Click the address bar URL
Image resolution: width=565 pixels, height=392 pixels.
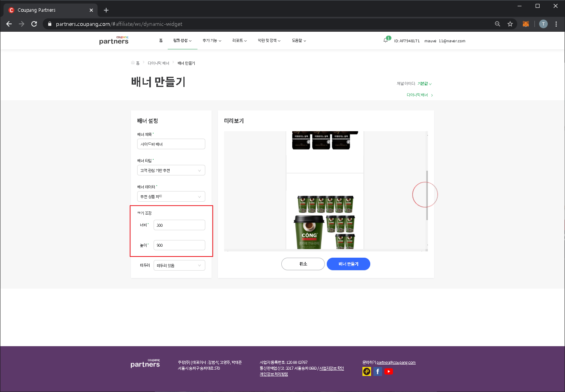coord(119,24)
